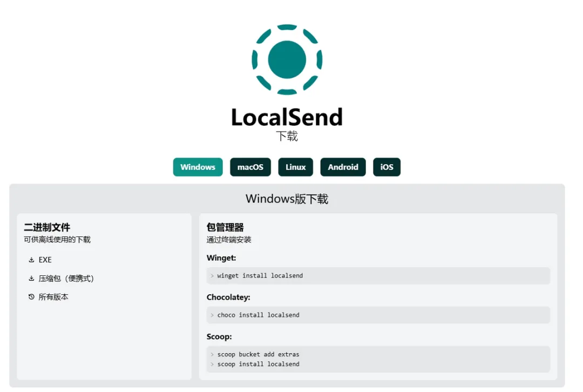Click the download icon beside EXE
The width and height of the screenshot is (583, 392).
pyautogui.click(x=32, y=260)
